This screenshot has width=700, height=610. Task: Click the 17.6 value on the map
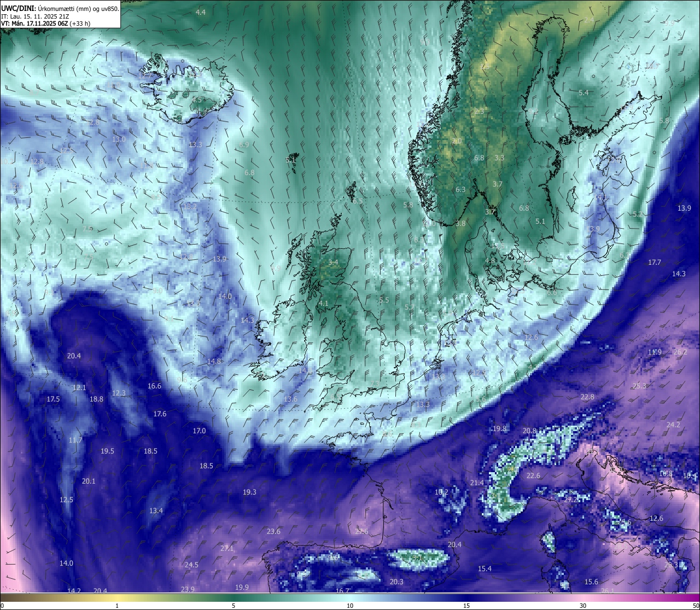click(160, 414)
